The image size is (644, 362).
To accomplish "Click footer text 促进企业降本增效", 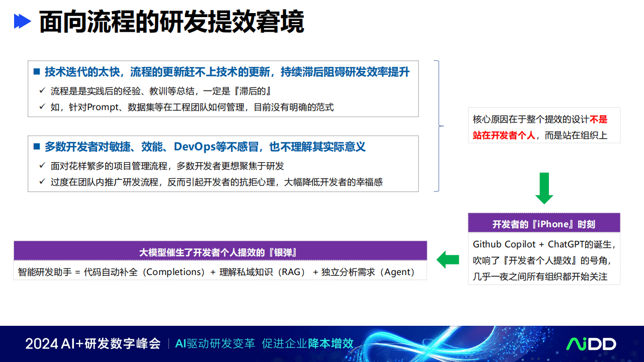I will [307, 344].
